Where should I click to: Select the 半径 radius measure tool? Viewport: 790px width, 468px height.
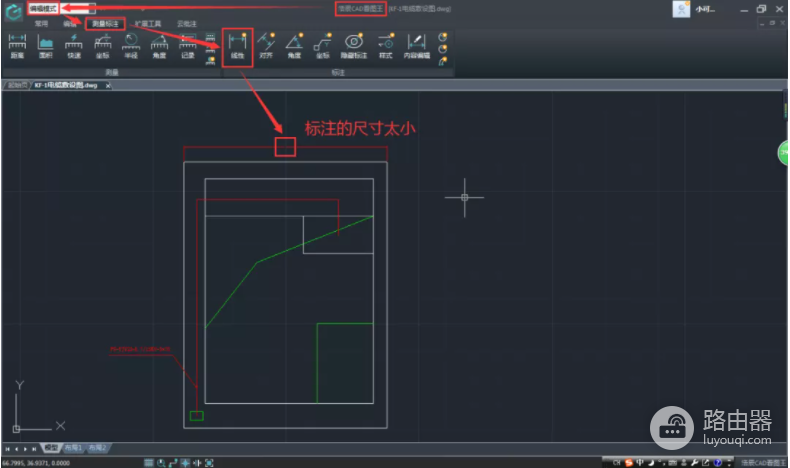click(131, 46)
